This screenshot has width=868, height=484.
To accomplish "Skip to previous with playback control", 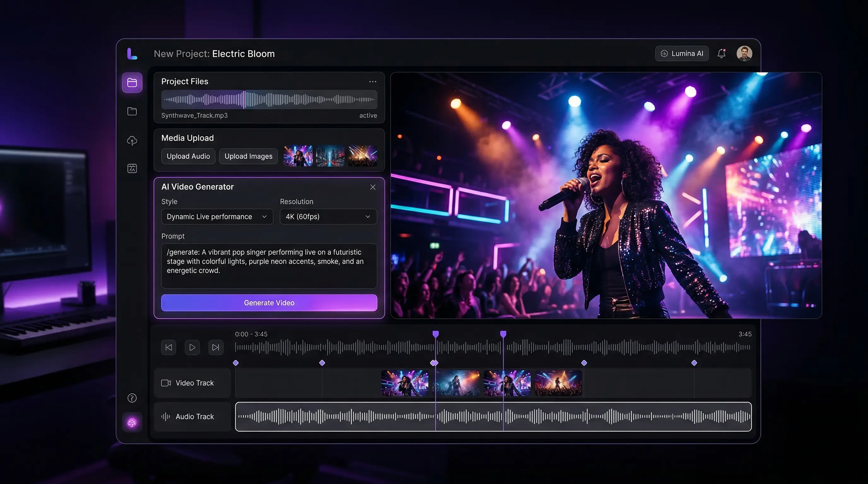I will click(x=168, y=347).
